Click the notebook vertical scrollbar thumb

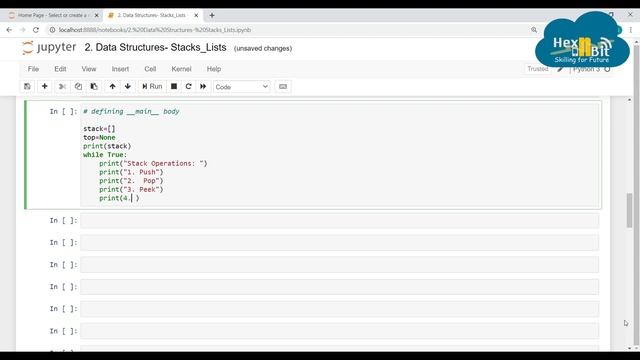(629, 210)
